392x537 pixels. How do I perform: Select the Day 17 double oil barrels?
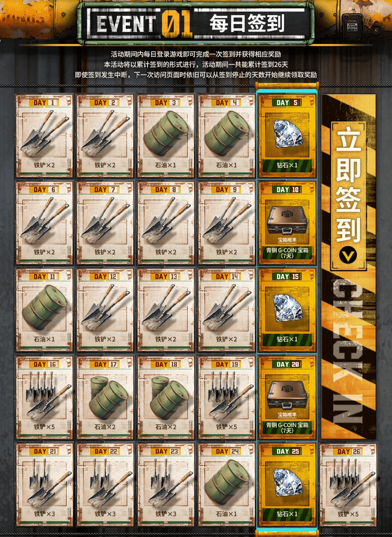coord(105,397)
